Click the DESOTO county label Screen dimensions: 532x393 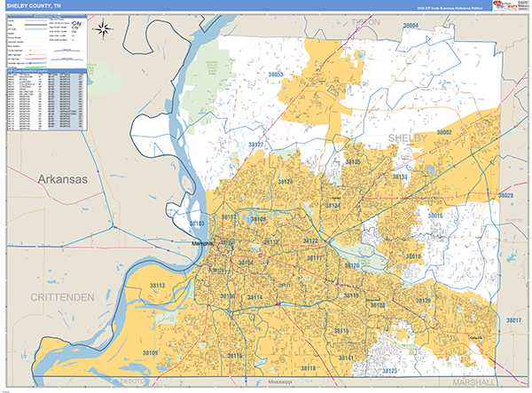[132, 381]
